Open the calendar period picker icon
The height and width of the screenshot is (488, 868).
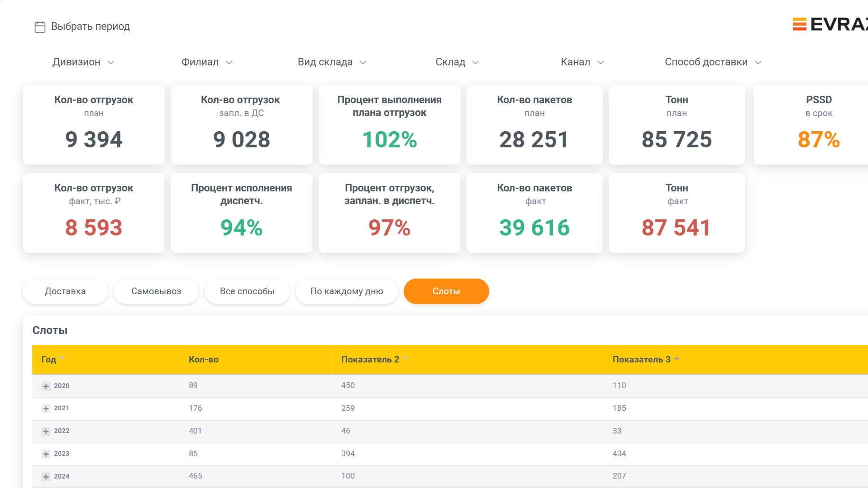40,27
